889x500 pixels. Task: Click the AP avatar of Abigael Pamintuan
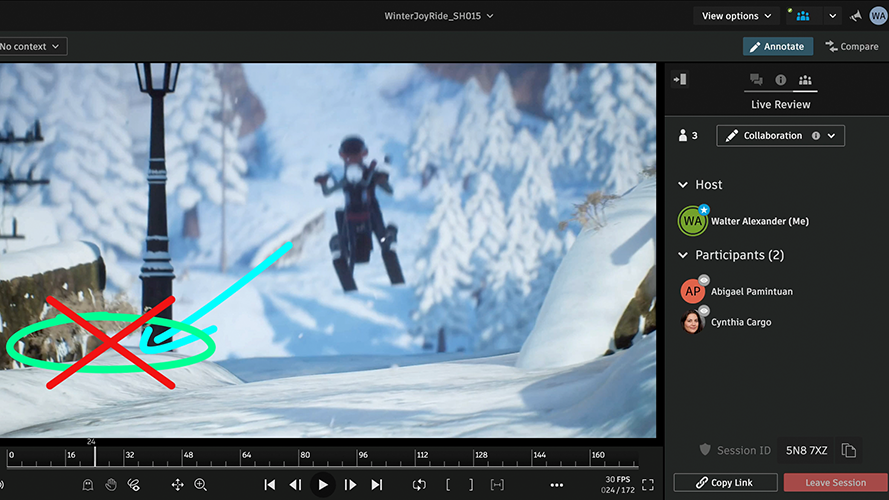(692, 291)
